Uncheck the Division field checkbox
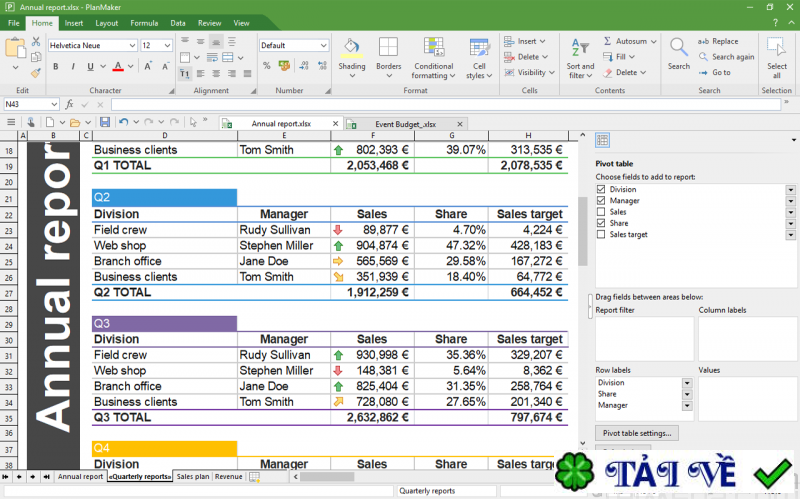Screen dimensions: 800x499 point(600,189)
